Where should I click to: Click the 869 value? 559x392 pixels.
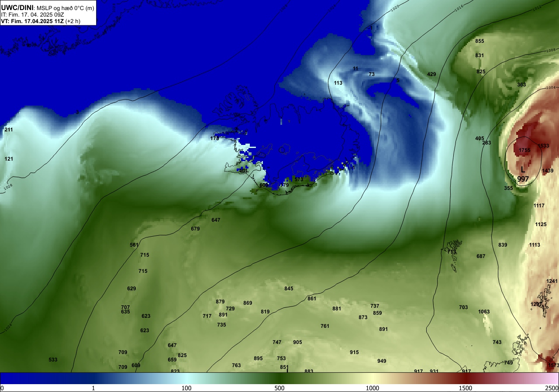[248, 303]
